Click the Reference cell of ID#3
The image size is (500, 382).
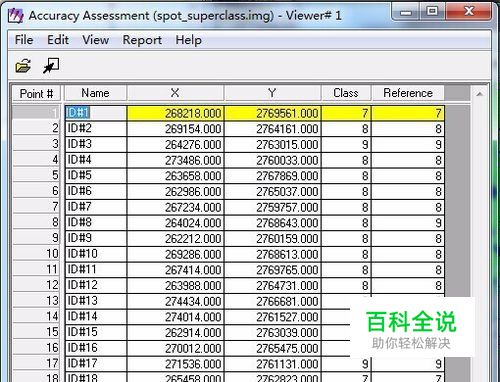tap(408, 144)
